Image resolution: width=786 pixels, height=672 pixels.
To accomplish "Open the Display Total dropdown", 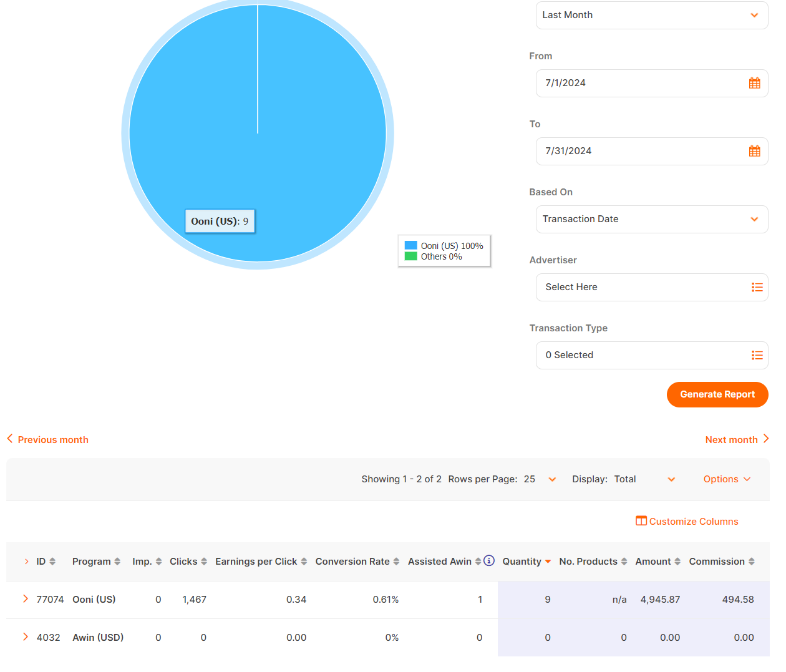I will [644, 479].
